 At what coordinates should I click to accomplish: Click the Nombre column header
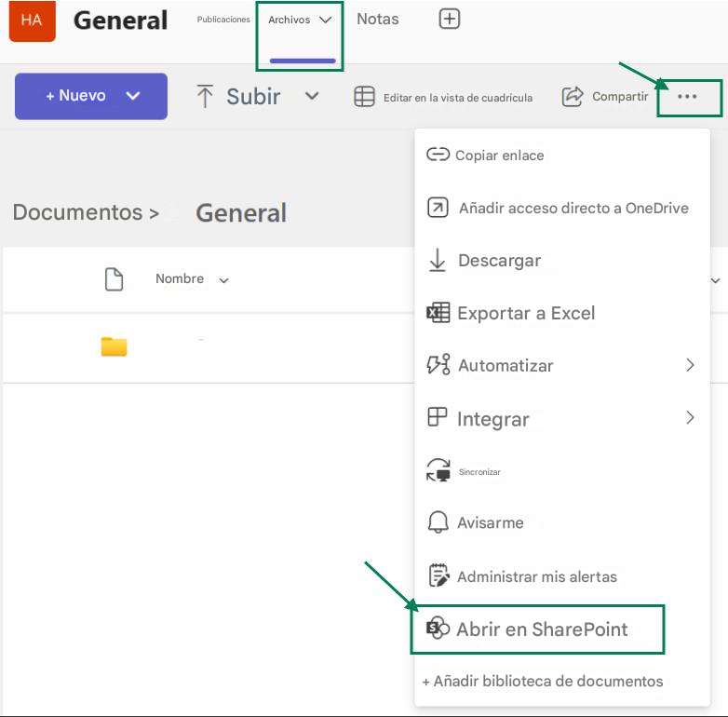[x=180, y=278]
